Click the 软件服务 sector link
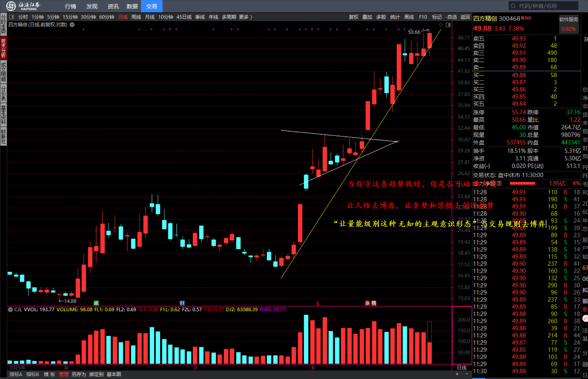This screenshot has height=379, width=588. [569, 19]
